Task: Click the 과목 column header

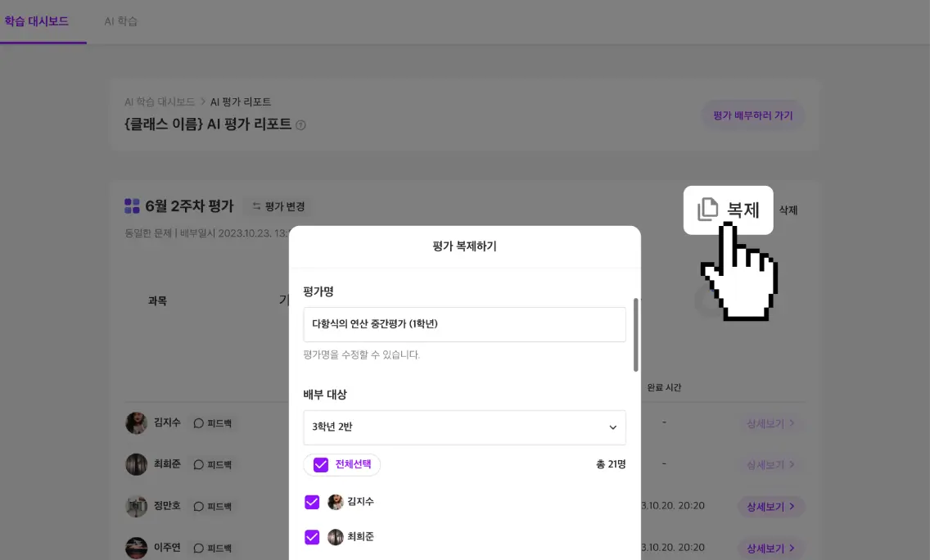Action: (x=157, y=301)
